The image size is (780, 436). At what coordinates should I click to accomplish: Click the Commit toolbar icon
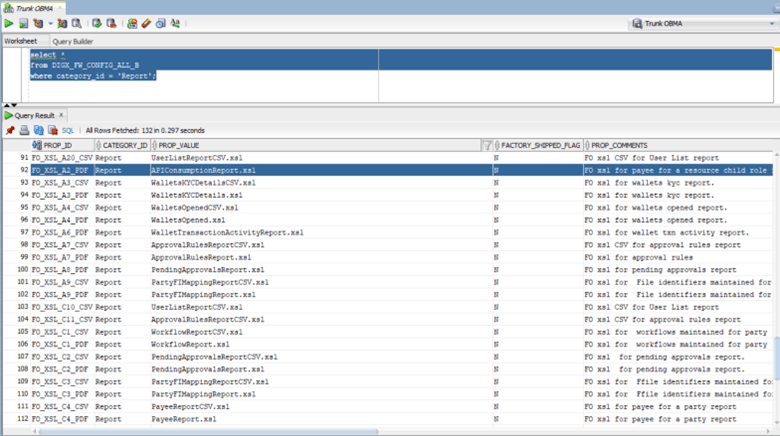point(97,23)
